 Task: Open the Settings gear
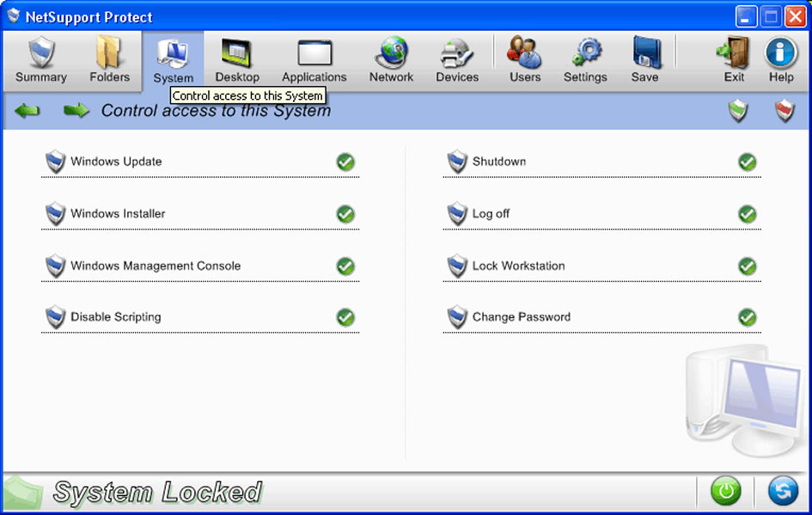click(585, 61)
